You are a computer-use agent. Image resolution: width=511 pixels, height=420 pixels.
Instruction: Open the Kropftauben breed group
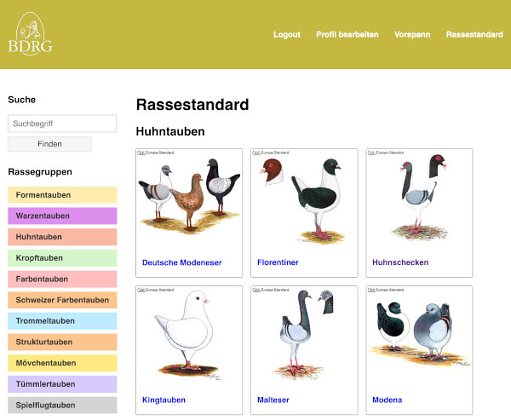pos(62,258)
